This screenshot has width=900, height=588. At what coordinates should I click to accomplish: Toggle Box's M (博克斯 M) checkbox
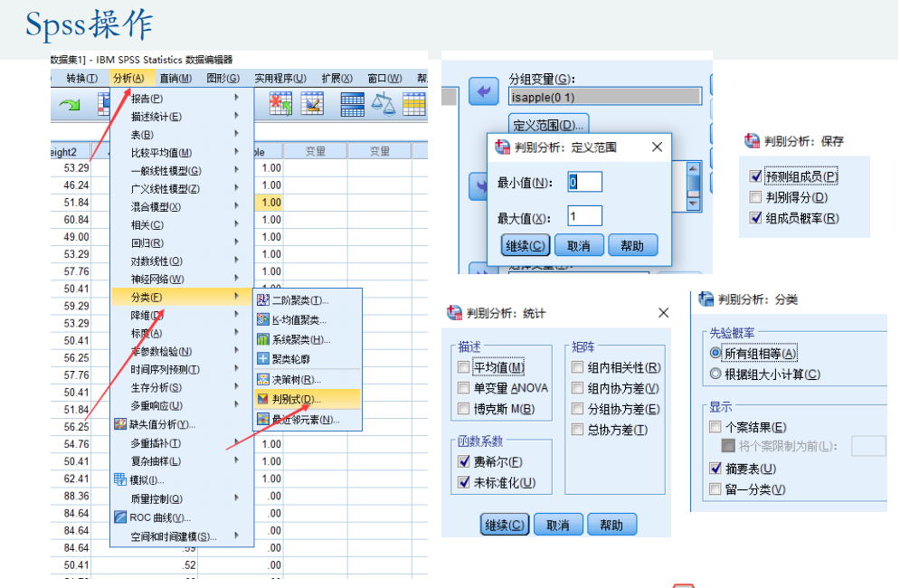point(463,409)
